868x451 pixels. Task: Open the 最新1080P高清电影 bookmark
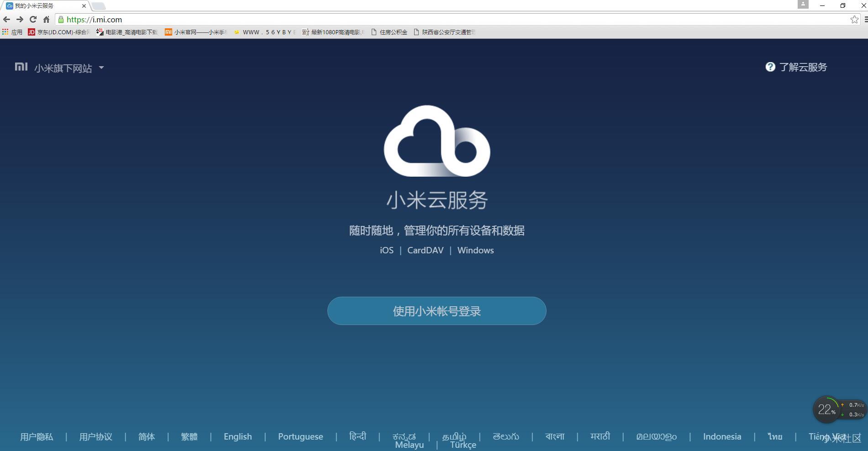[333, 32]
